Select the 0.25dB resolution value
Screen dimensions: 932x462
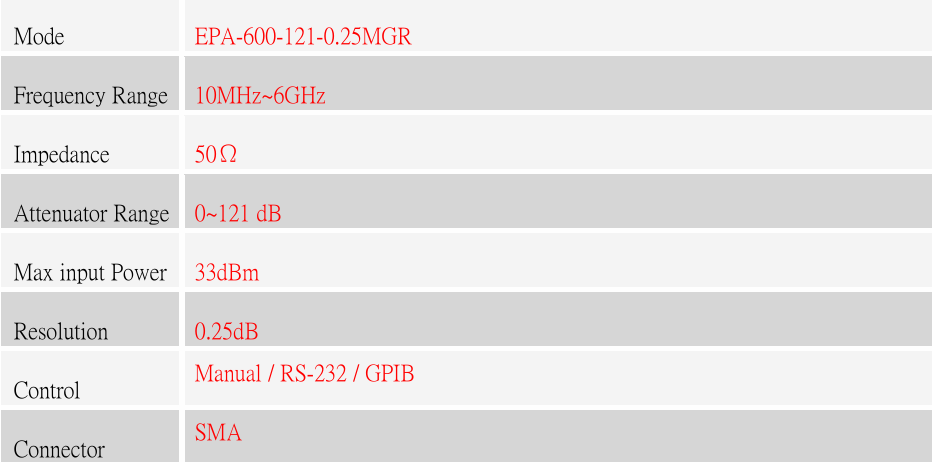pyautogui.click(x=226, y=331)
